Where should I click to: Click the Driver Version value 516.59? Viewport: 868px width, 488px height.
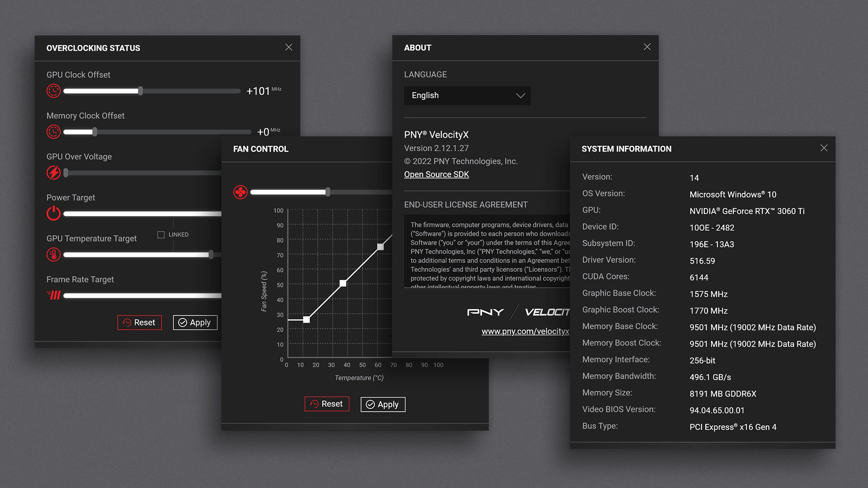702,261
